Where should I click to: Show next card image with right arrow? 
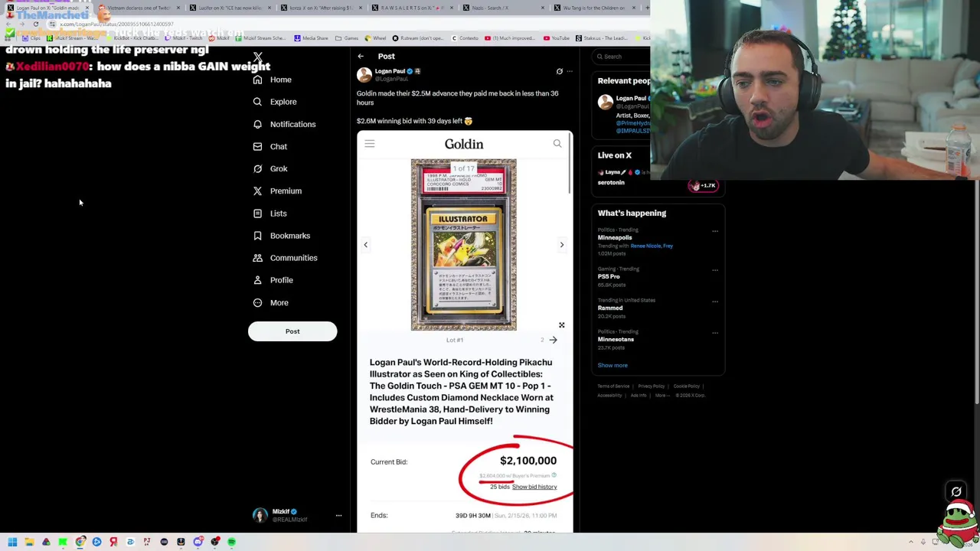pyautogui.click(x=561, y=245)
